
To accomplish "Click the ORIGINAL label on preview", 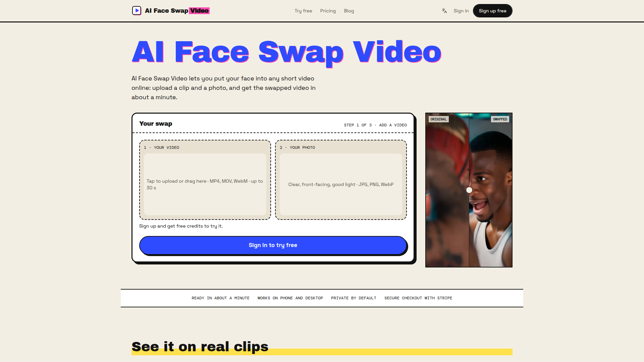I will (438, 119).
